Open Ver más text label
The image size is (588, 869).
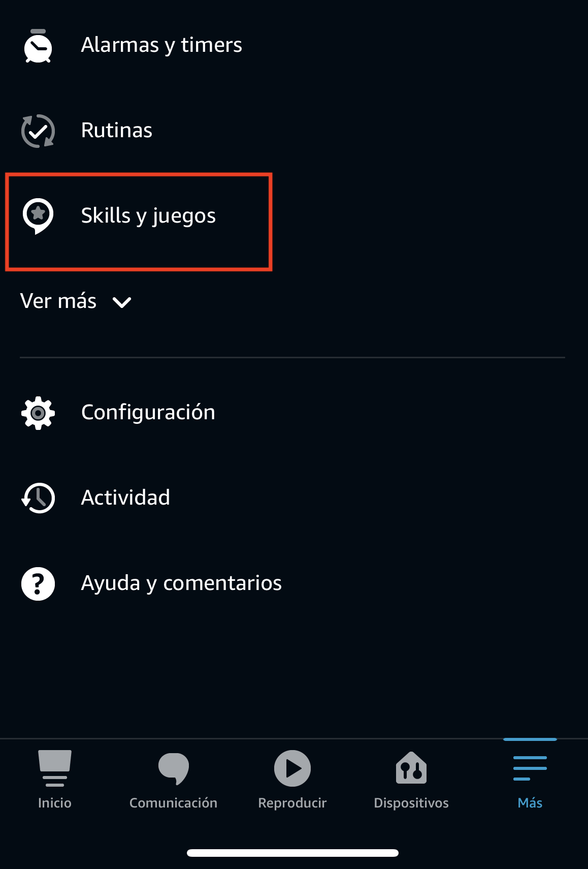(58, 301)
